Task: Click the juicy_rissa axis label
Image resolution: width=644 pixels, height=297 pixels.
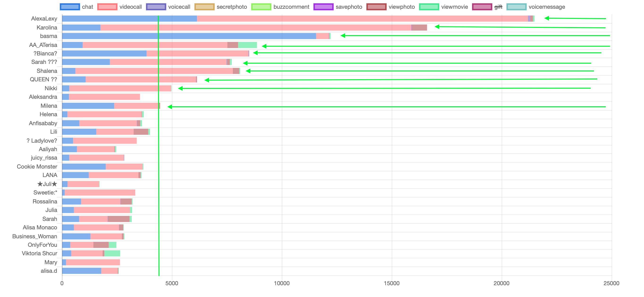Action: pos(44,158)
